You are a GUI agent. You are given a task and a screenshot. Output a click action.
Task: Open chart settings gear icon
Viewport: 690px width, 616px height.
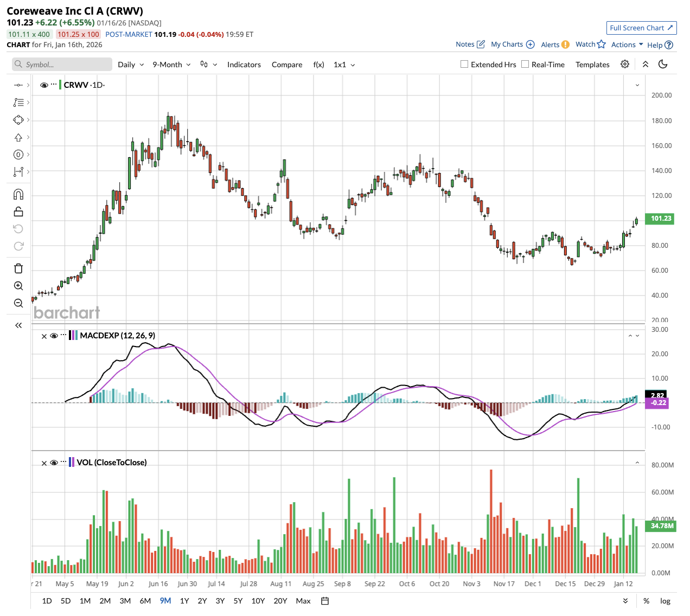(x=625, y=64)
